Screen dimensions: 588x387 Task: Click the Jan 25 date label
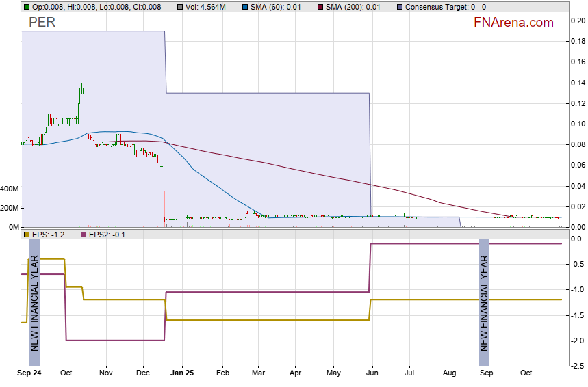coord(182,374)
